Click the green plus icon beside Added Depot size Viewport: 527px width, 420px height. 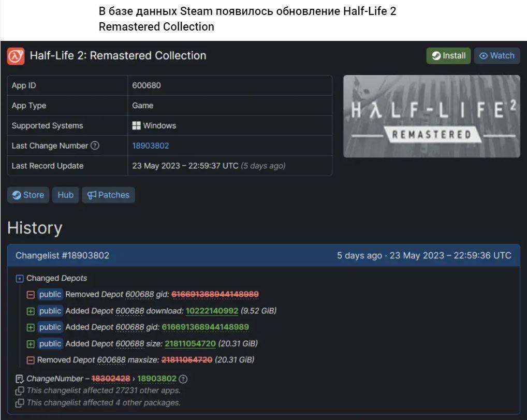click(31, 344)
